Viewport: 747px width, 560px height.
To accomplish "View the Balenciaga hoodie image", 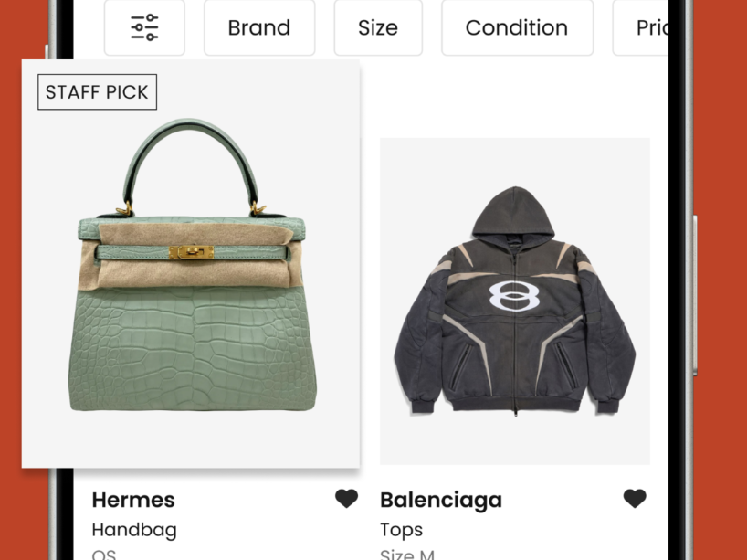I will point(514,301).
